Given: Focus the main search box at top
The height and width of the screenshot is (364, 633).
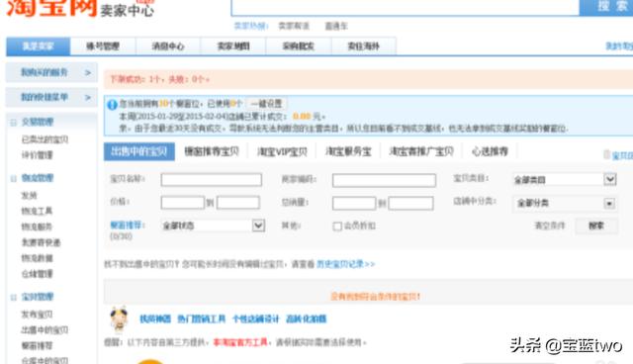Looking at the screenshot, I should 406,7.
